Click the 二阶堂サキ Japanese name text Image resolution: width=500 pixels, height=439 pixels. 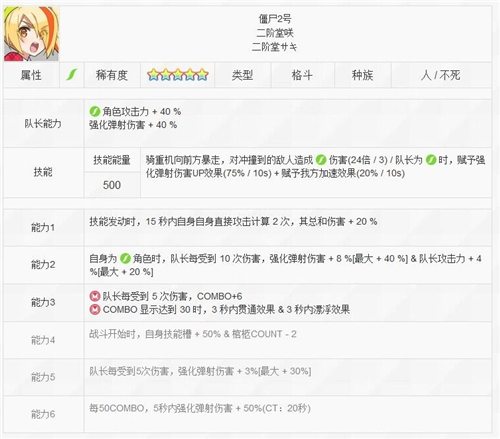275,47
